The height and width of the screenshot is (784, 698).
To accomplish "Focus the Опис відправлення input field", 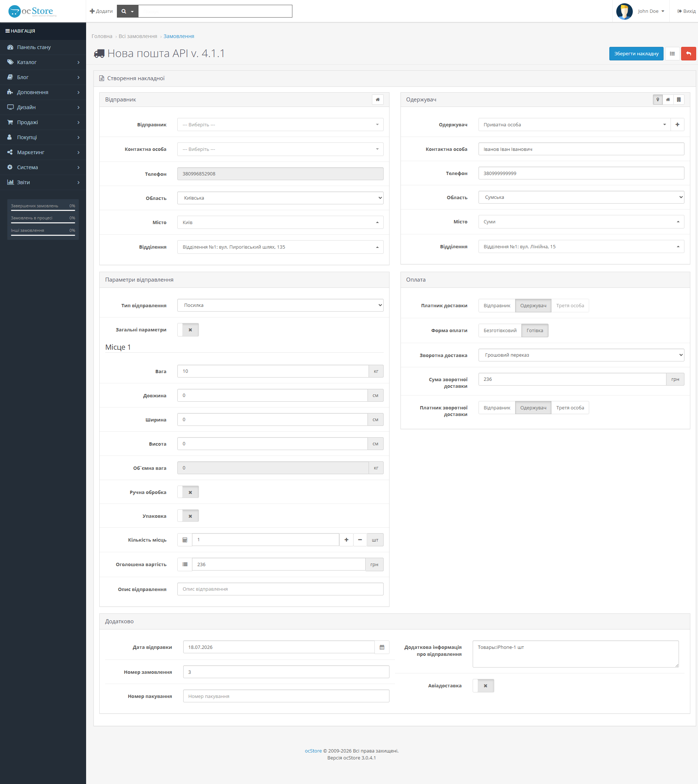I will pyautogui.click(x=281, y=589).
